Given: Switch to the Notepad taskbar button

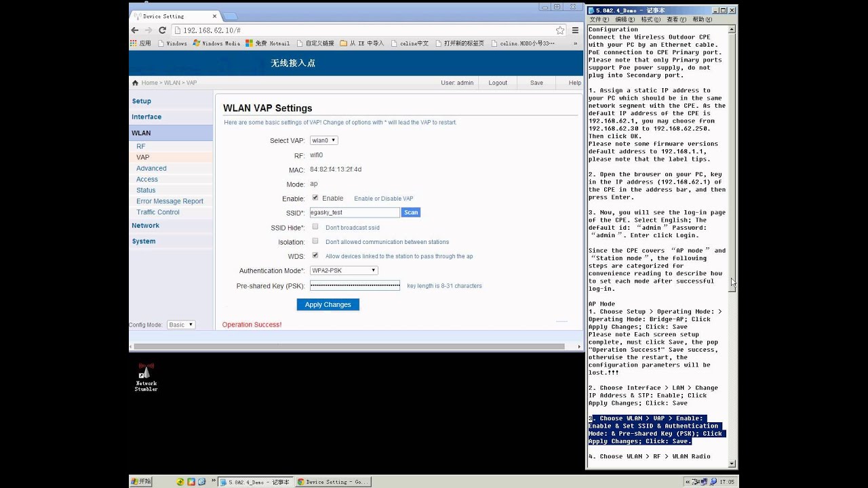Looking at the screenshot, I should coord(256,482).
